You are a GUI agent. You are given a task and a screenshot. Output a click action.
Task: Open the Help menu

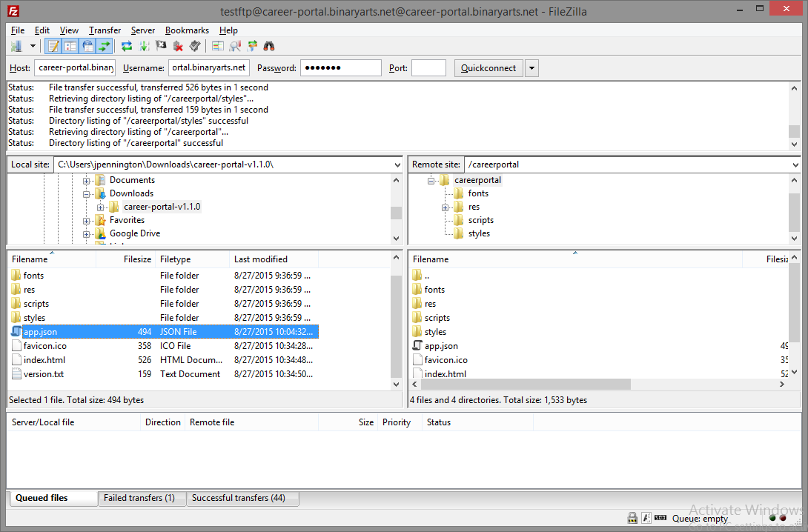click(x=228, y=30)
